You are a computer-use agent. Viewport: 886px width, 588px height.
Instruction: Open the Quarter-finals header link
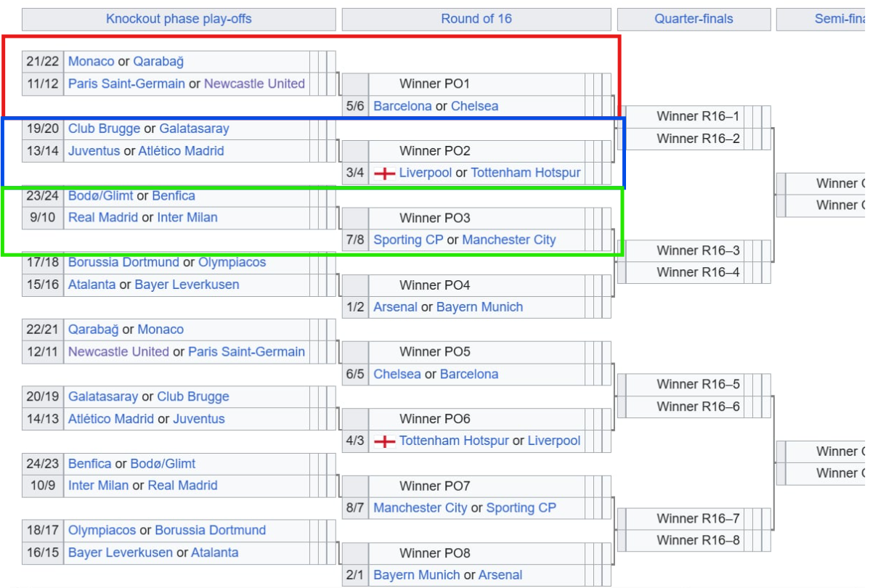point(694,19)
